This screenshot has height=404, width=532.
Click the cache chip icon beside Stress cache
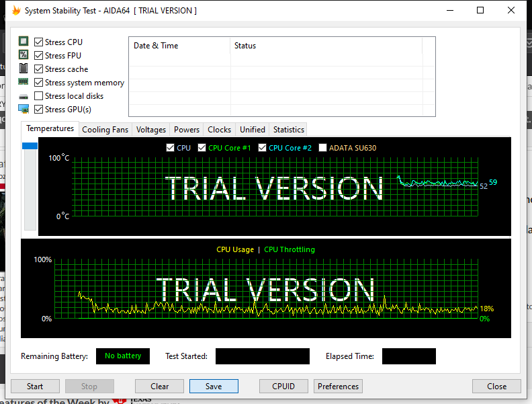tap(24, 69)
